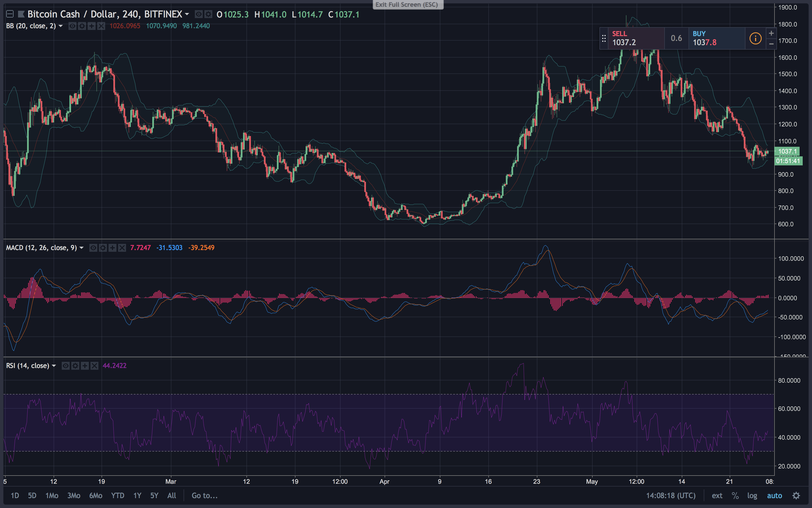This screenshot has width=812, height=508.
Task: Expand MACD (12, 26, close, 9) dropdown
Action: (81, 248)
